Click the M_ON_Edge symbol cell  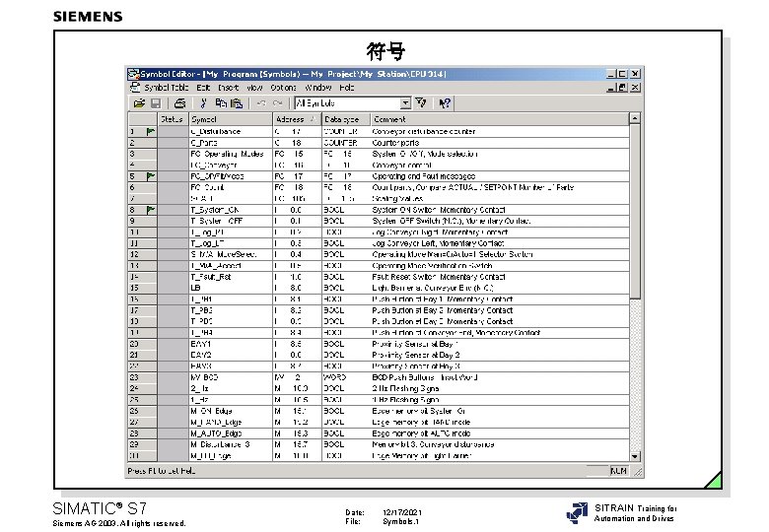231,411
